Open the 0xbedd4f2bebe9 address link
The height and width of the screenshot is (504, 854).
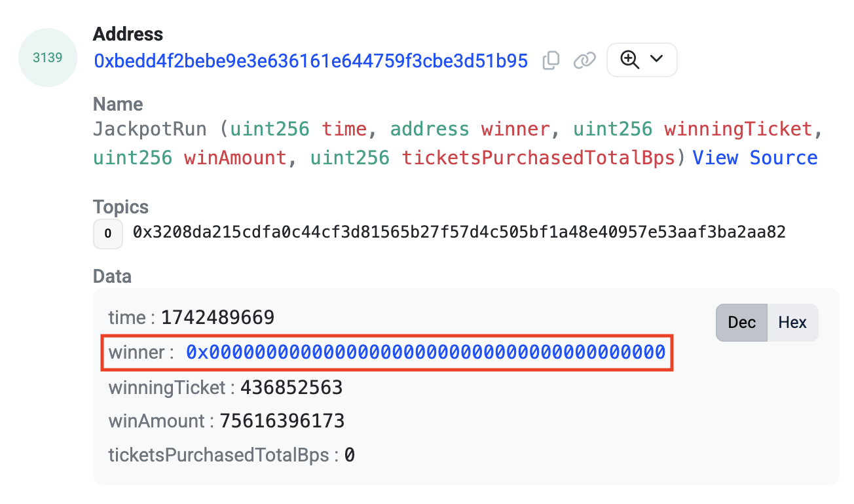pos(311,61)
